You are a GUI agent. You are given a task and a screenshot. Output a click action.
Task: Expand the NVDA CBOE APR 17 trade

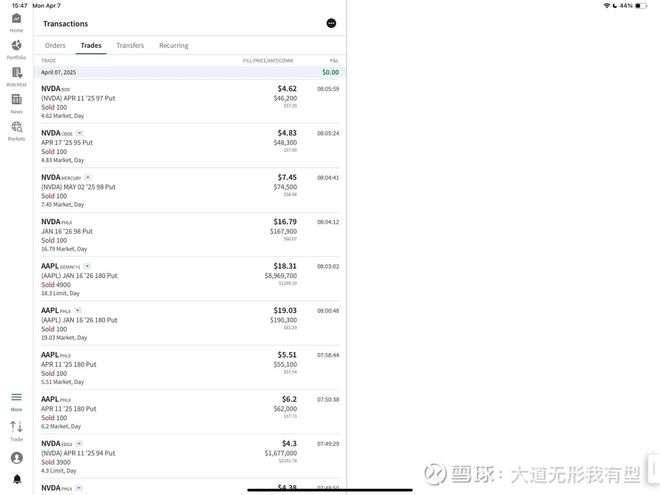point(80,133)
